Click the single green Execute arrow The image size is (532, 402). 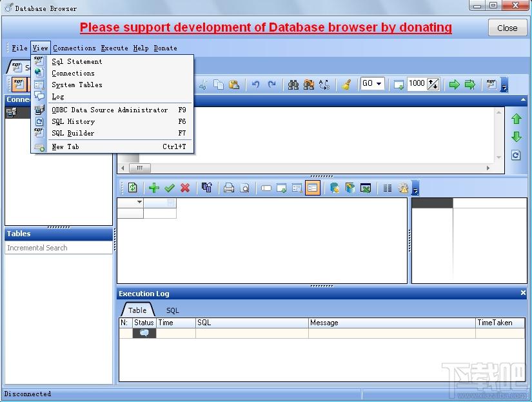click(455, 85)
